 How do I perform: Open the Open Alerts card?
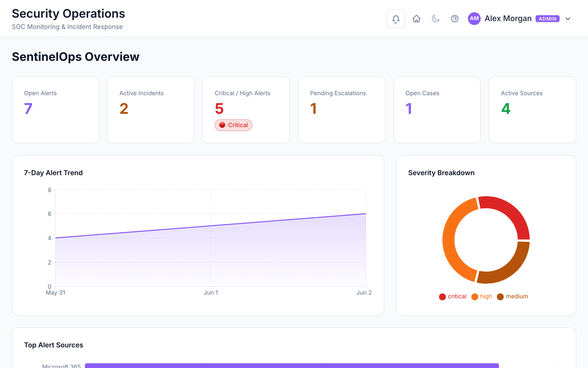55,110
